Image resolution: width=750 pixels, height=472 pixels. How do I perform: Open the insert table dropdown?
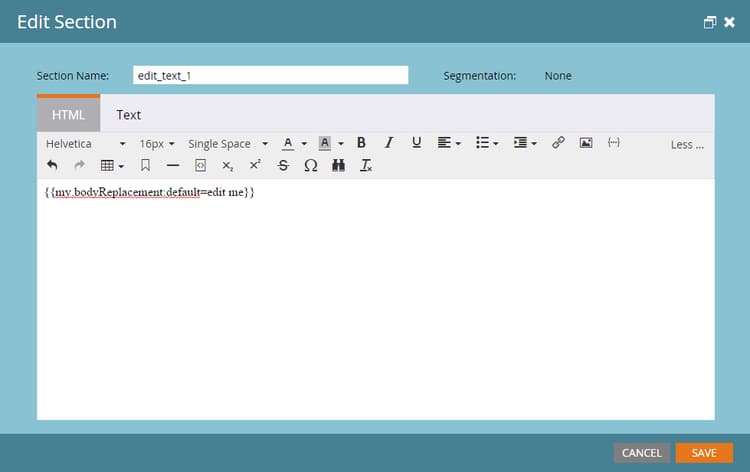tap(112, 165)
